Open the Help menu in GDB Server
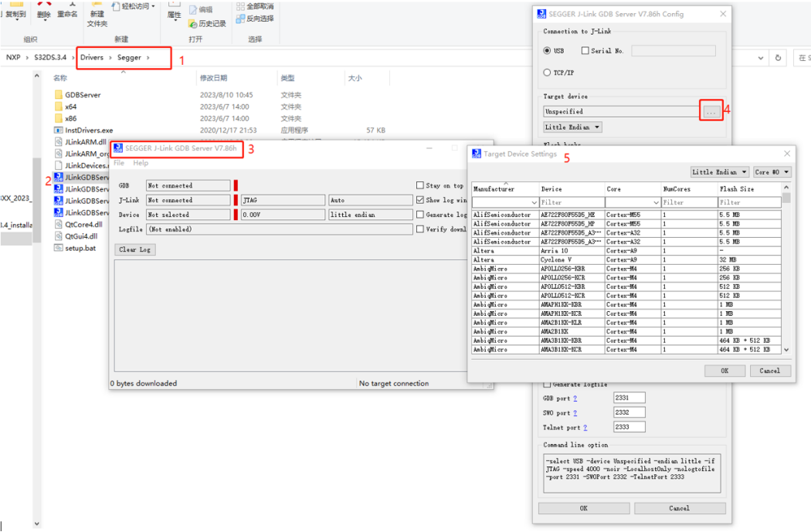 pyautogui.click(x=141, y=163)
